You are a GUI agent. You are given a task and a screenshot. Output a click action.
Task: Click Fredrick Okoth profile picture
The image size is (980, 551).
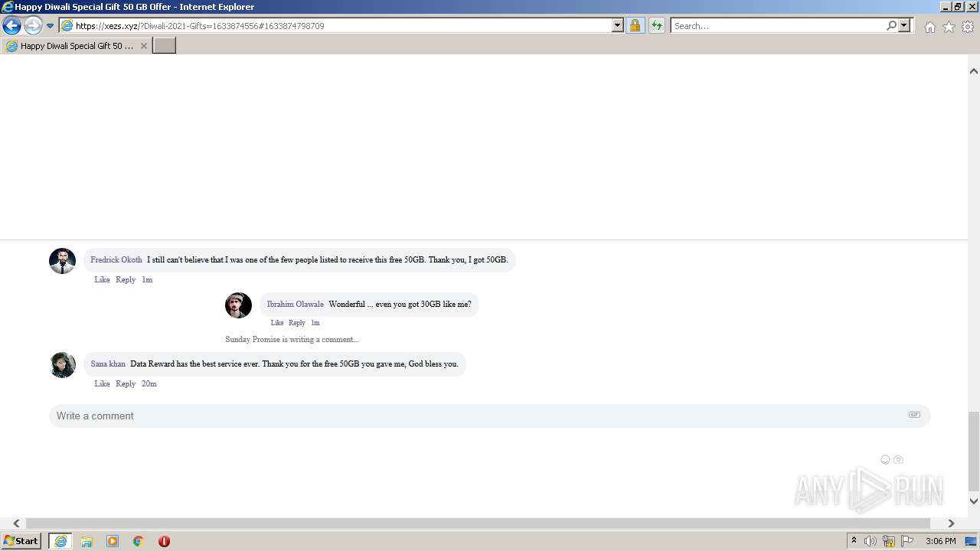point(62,261)
